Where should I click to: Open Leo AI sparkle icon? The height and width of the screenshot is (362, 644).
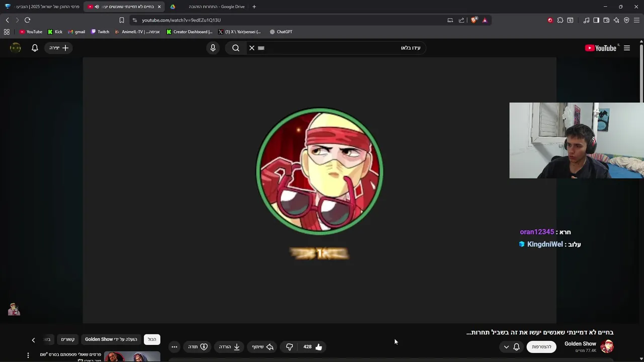616,20
